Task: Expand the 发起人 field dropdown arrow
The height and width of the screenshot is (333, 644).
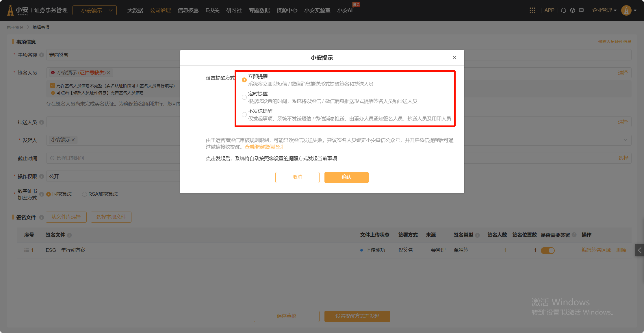Action: pyautogui.click(x=625, y=140)
